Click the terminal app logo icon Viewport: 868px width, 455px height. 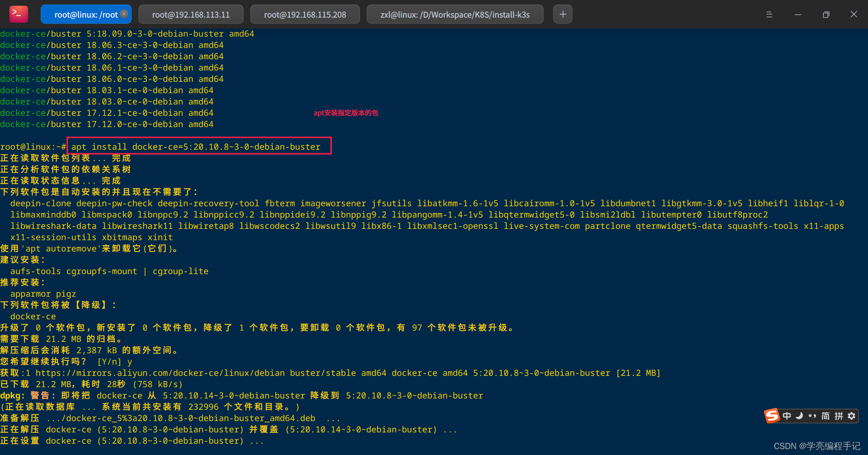click(x=19, y=14)
